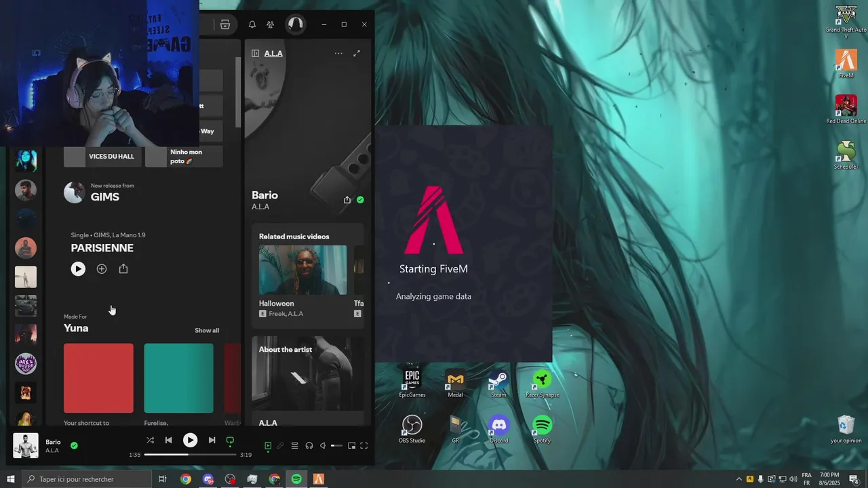Play the PARISIENNE single

[78, 269]
